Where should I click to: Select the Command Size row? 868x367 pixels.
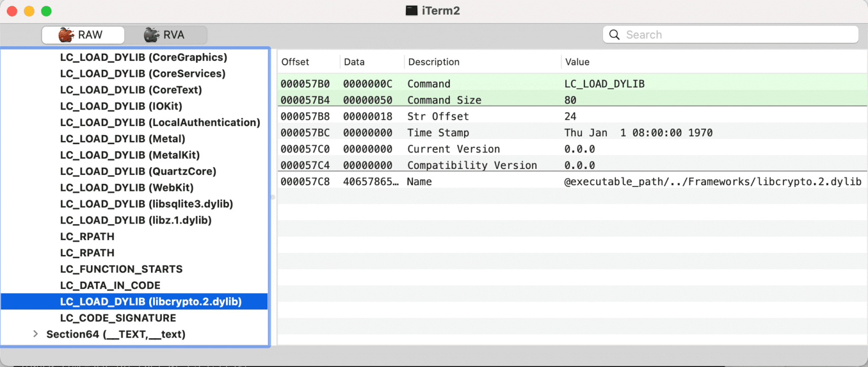pyautogui.click(x=444, y=100)
